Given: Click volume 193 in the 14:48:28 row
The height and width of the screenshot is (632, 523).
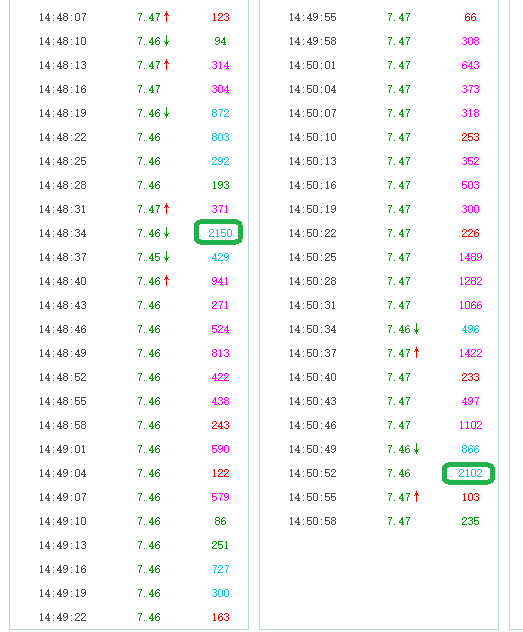Looking at the screenshot, I should (x=220, y=185).
